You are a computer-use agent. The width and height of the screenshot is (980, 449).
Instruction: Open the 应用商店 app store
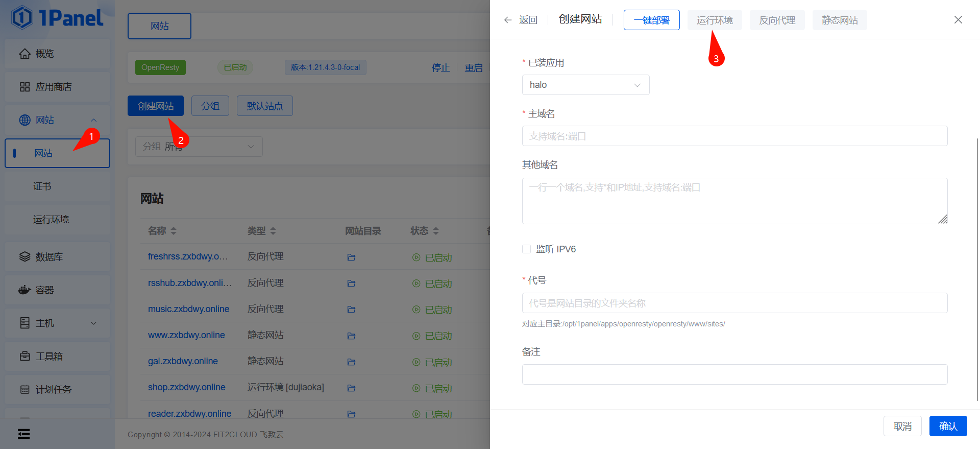coord(57,87)
